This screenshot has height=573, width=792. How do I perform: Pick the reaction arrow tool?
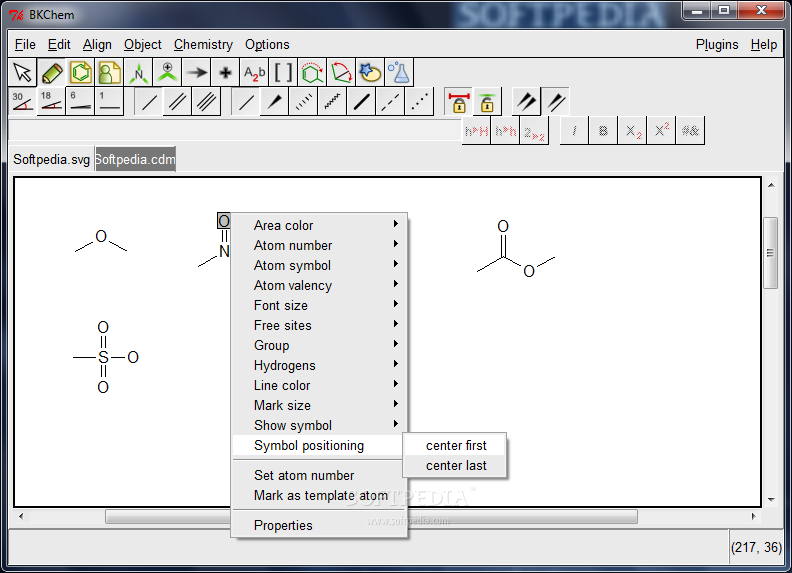coord(196,73)
